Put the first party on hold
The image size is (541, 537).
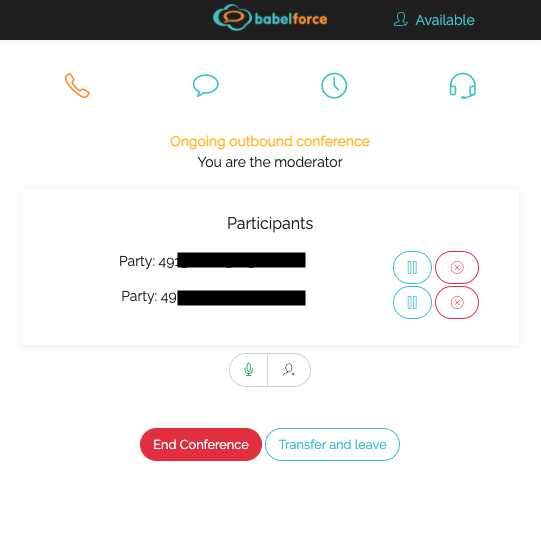click(412, 267)
